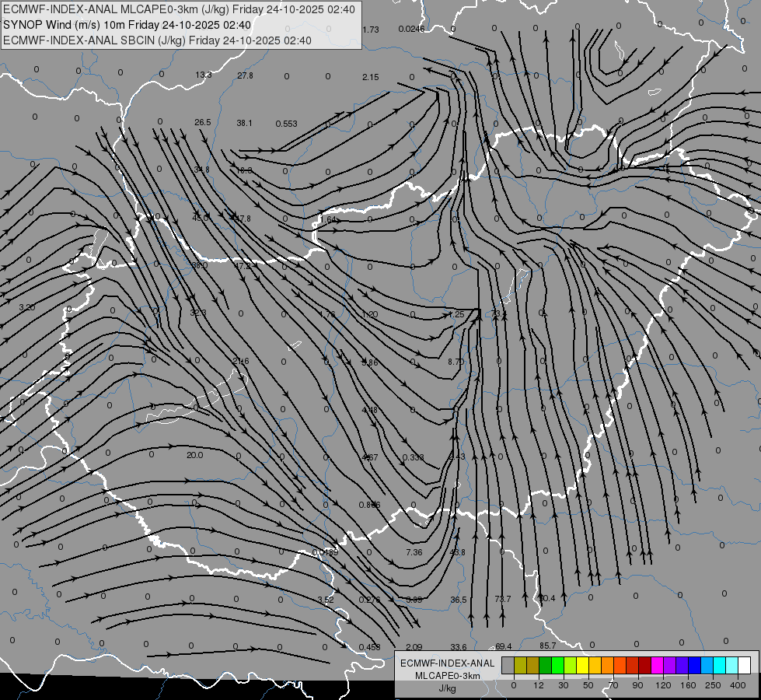Select the white swatch ending the legend
Screen dimensions: 761x700
(744, 665)
